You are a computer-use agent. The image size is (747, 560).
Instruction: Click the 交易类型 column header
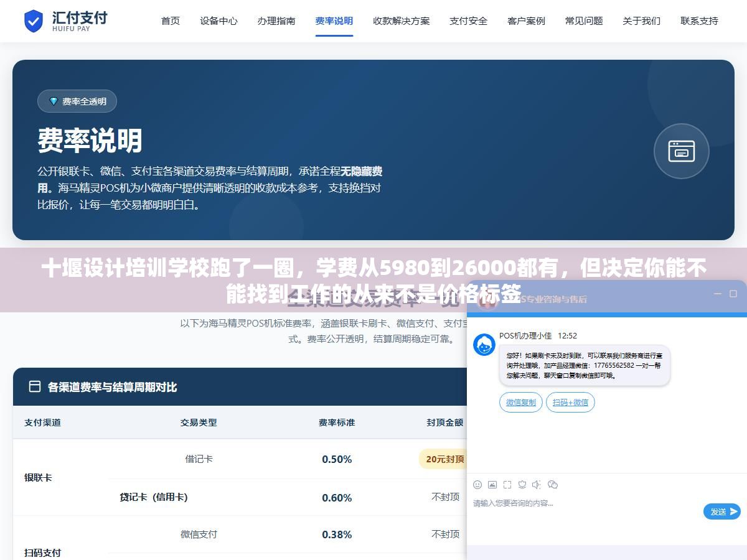pyautogui.click(x=199, y=422)
